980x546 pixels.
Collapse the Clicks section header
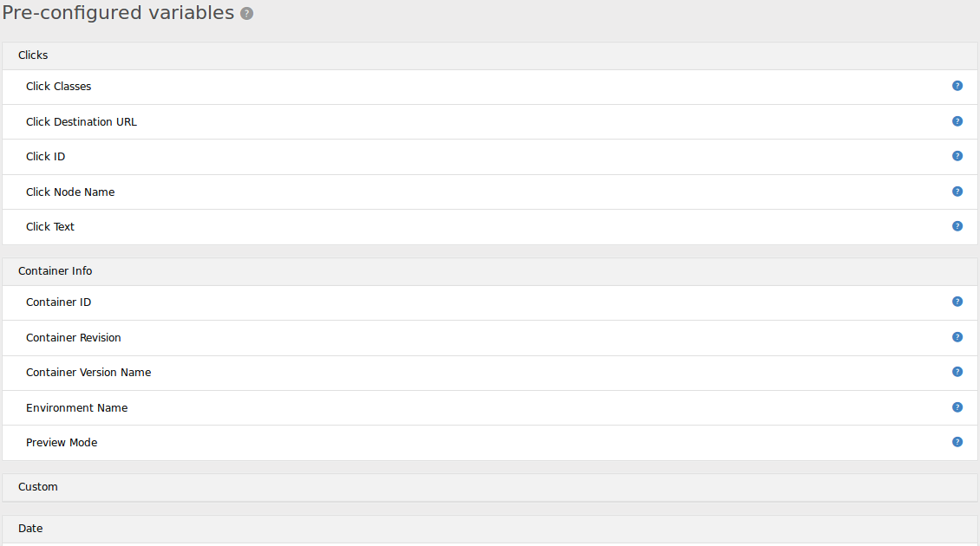click(33, 55)
